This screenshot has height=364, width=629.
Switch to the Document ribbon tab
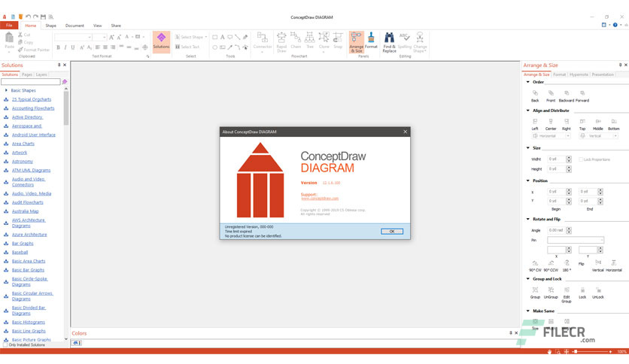click(x=74, y=26)
